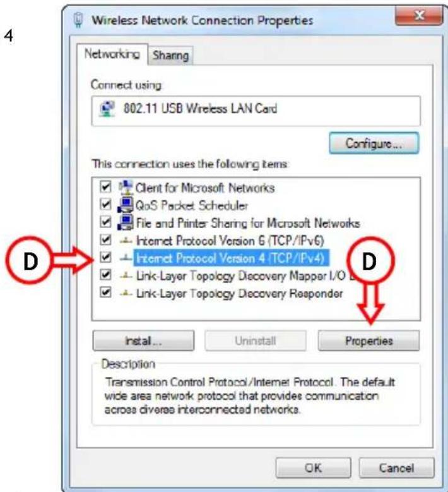The height and width of the screenshot is (492, 448).
Task: Click the 802.11 USB Wireless LAN adapter icon
Action: tap(107, 109)
